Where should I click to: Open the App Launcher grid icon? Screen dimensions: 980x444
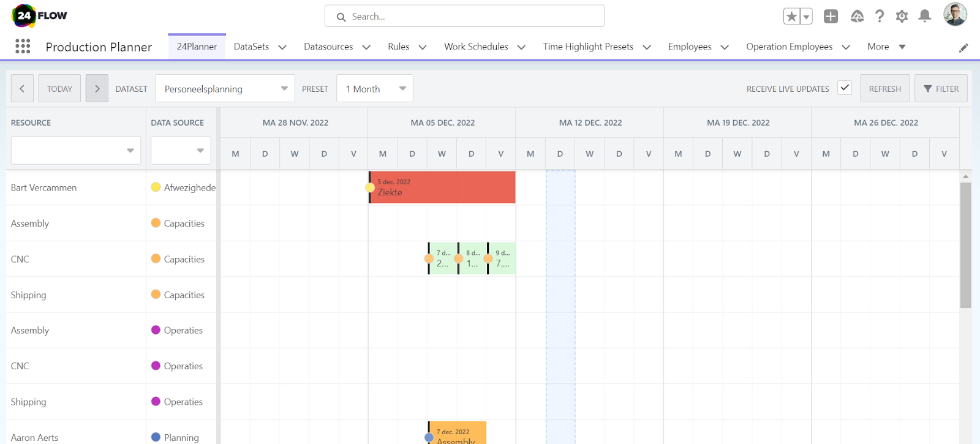(23, 47)
